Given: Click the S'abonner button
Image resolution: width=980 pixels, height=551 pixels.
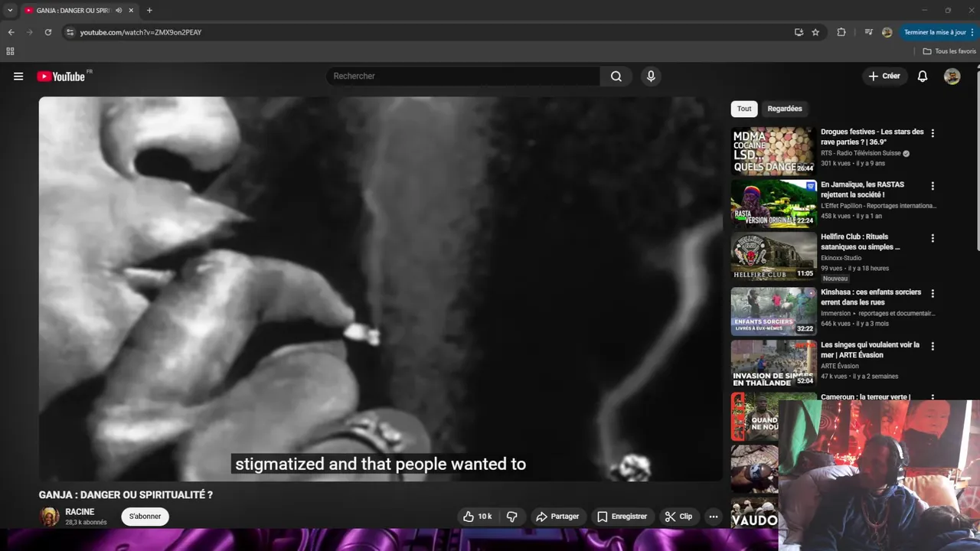Looking at the screenshot, I should [145, 517].
